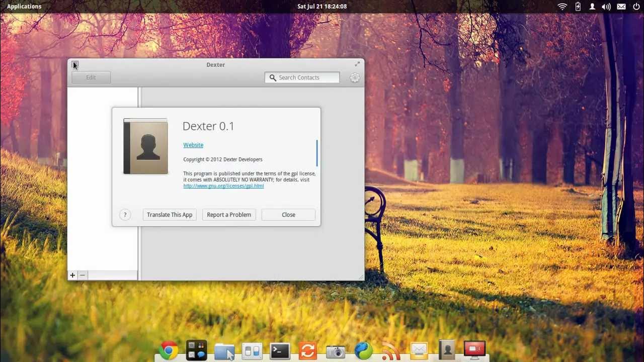Open the red screen recorder dock icon

click(x=474, y=350)
